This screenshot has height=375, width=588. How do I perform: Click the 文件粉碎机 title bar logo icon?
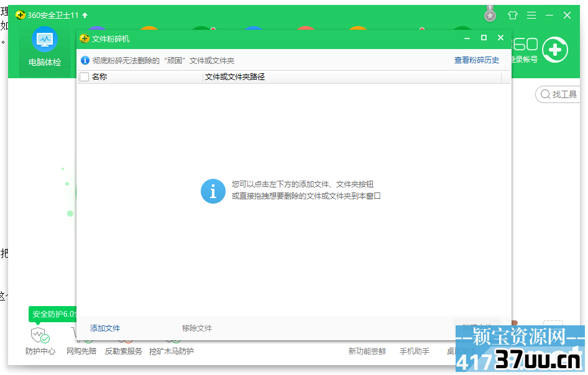coord(85,38)
